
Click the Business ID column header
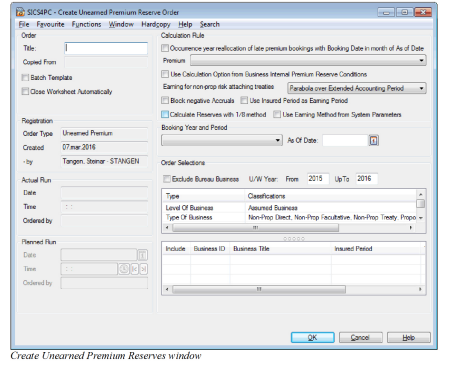pyautogui.click(x=210, y=249)
